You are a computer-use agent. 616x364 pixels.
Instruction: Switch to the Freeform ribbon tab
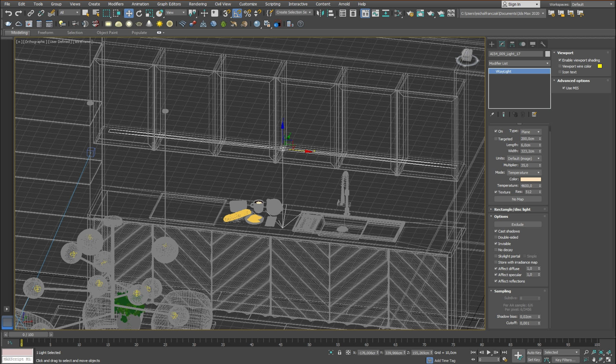45,33
